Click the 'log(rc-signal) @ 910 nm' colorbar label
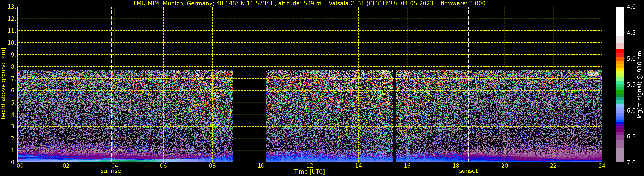This screenshot has width=644, height=176. (640, 85)
